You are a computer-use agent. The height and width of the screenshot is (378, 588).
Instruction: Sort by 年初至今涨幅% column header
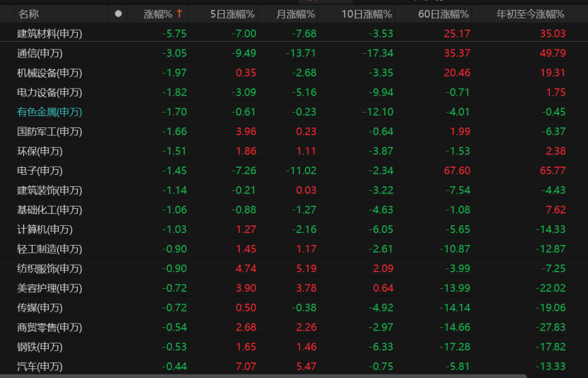pyautogui.click(x=530, y=14)
